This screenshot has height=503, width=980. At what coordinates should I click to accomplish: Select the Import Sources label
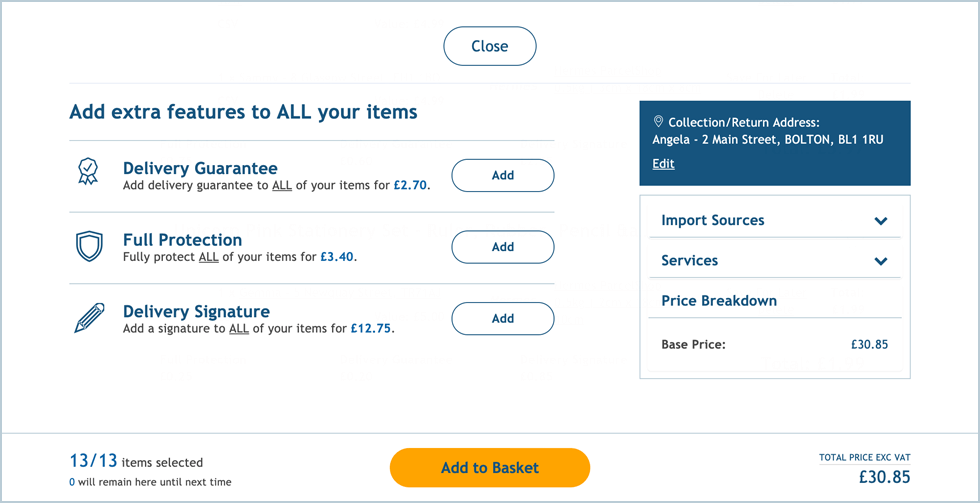(x=712, y=220)
